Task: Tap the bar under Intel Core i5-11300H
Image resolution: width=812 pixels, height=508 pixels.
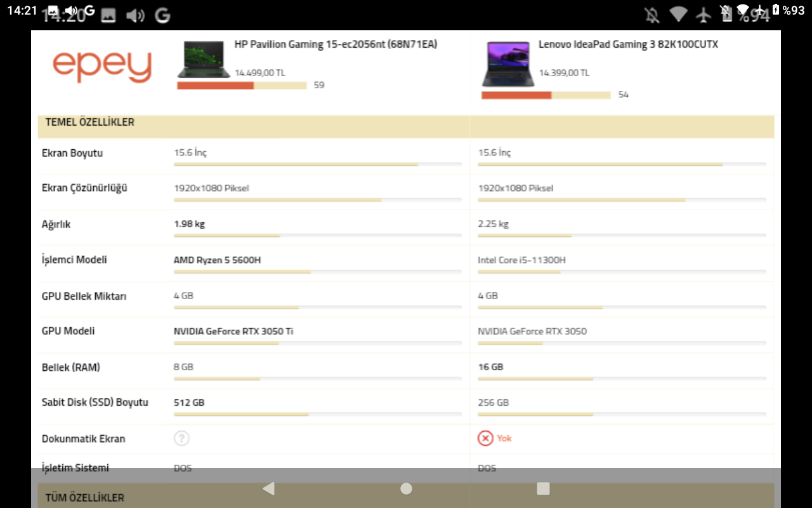Action: click(622, 272)
